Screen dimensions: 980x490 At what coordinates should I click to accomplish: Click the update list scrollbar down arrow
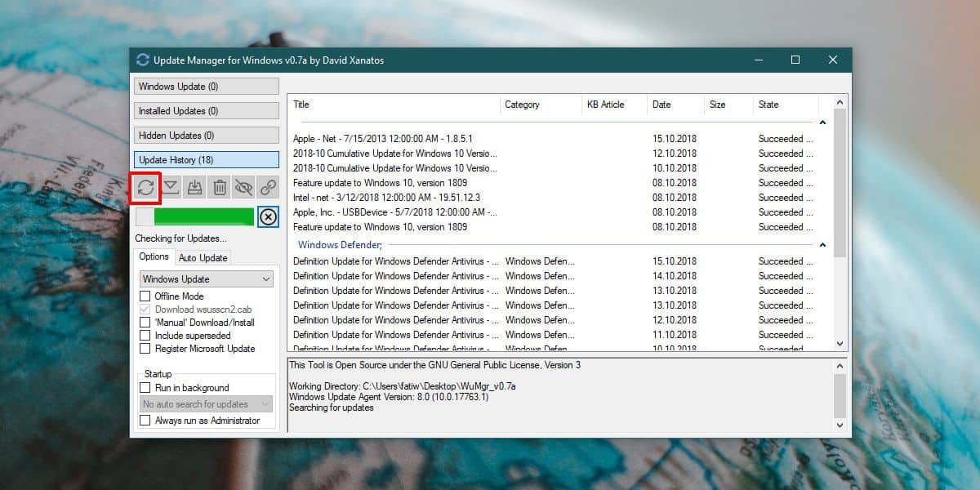point(840,345)
